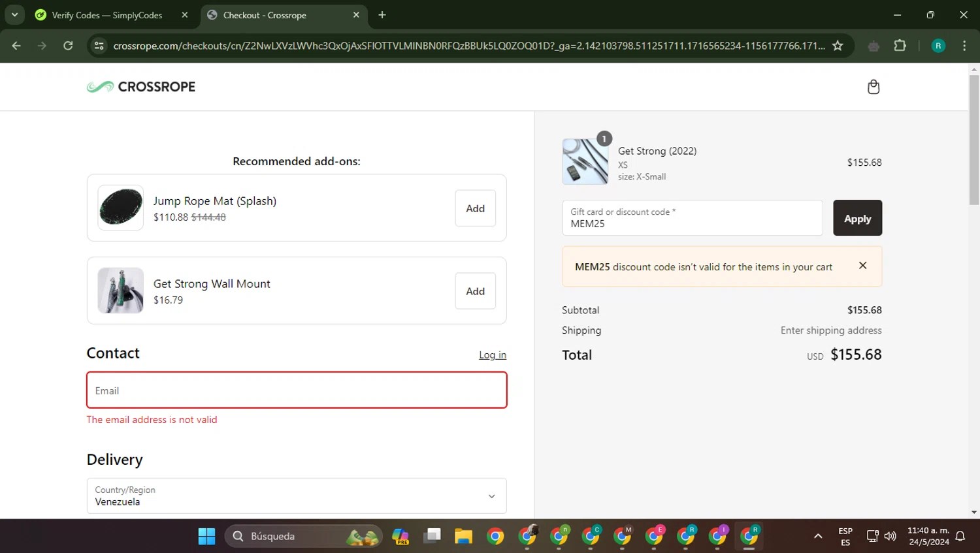Open the Chrome taskbar icon badged n
Viewport: 980px width, 553px height.
pyautogui.click(x=559, y=536)
